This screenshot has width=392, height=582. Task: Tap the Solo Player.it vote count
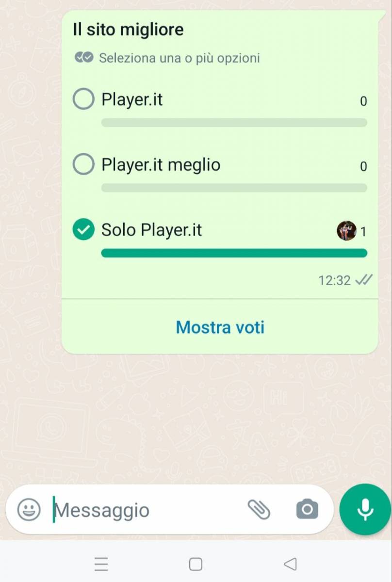(363, 232)
